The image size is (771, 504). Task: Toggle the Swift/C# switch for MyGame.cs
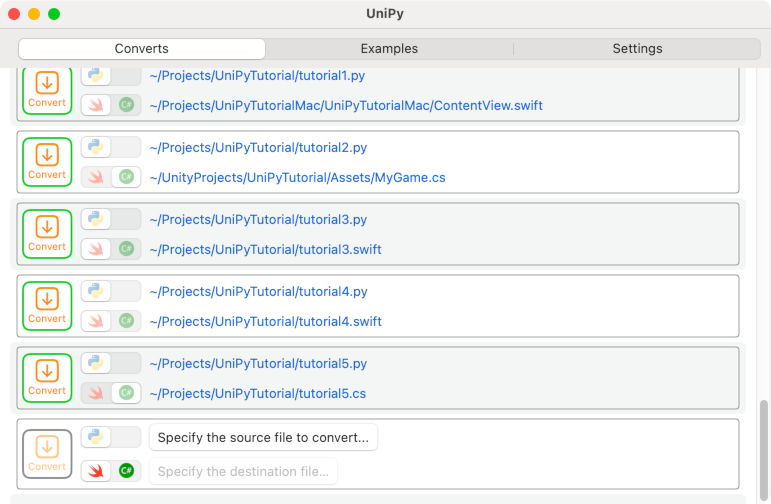coord(110,176)
